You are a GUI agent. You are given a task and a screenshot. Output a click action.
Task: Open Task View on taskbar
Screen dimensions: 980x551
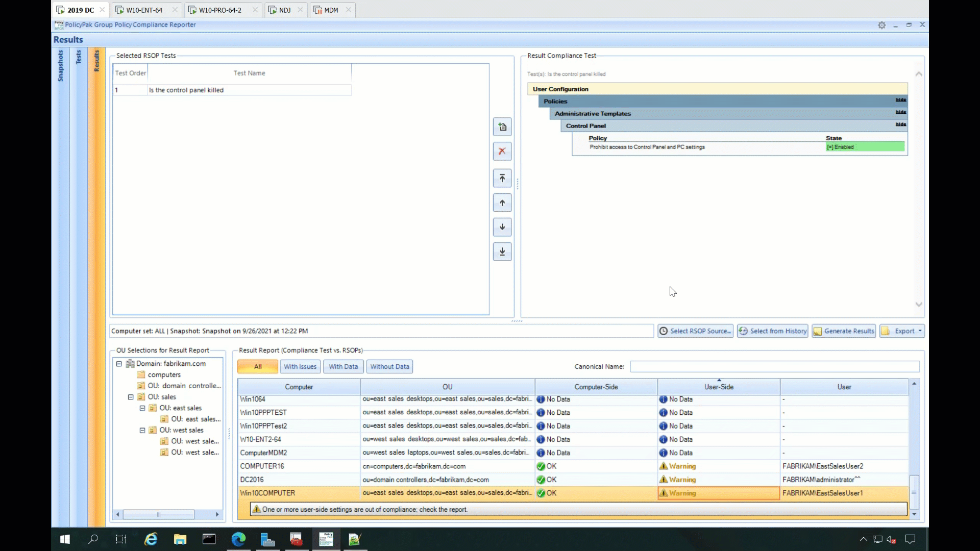(121, 539)
